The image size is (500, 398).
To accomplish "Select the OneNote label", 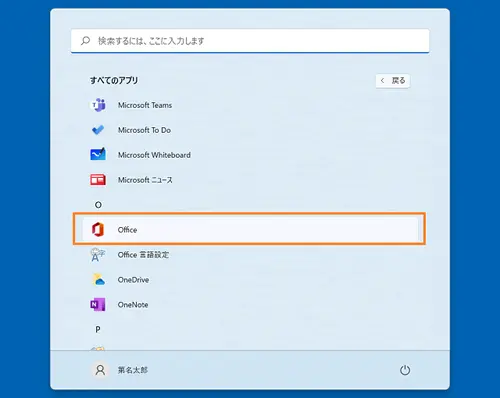I will coord(133,305).
